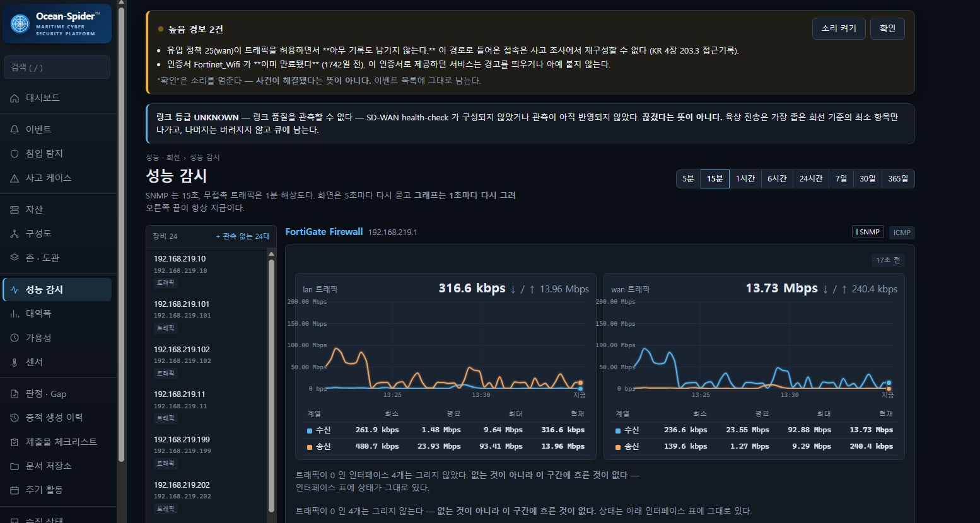Viewport: 980px width, 523px height.
Task: Select the 5분 time range
Action: point(688,179)
